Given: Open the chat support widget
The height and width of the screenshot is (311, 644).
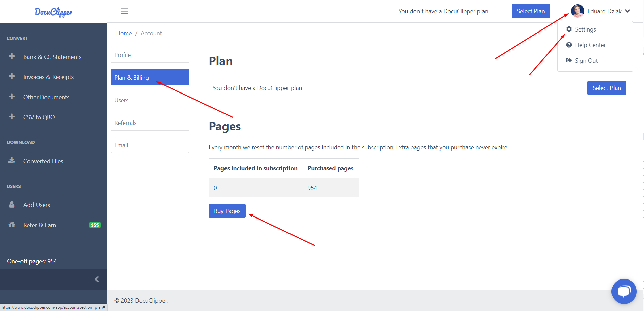Looking at the screenshot, I should (624, 291).
